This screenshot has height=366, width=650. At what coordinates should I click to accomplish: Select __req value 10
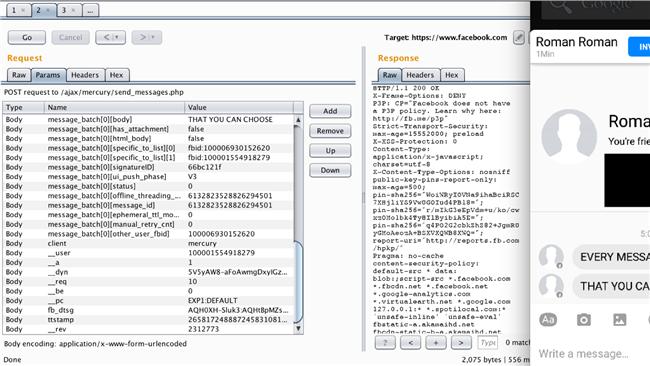[x=192, y=281]
